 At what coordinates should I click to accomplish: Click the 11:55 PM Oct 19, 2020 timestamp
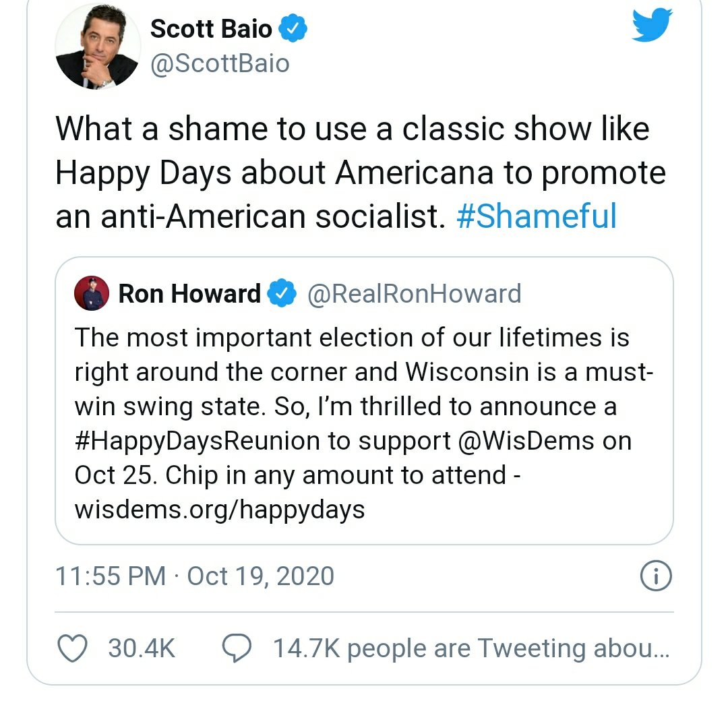coord(195,576)
